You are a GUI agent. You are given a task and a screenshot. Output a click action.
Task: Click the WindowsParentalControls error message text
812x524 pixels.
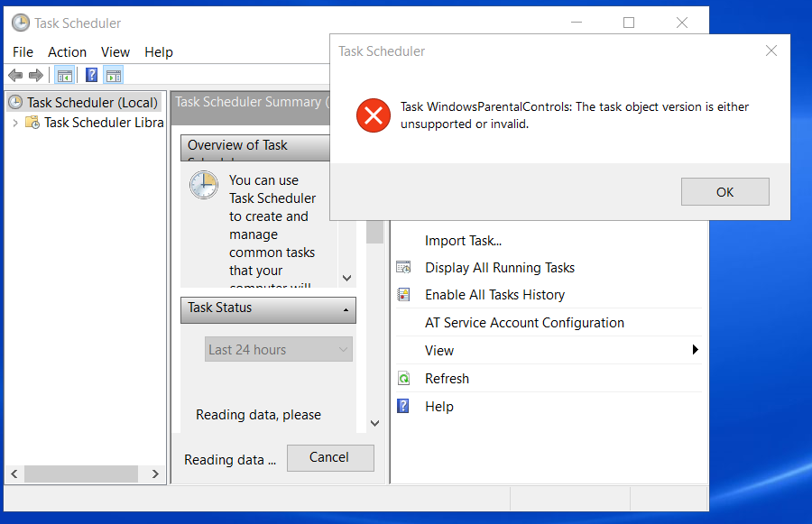click(575, 115)
